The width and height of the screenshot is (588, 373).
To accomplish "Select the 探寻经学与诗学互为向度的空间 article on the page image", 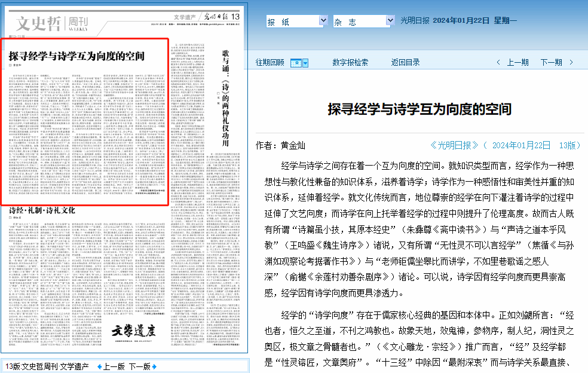I will [85, 122].
